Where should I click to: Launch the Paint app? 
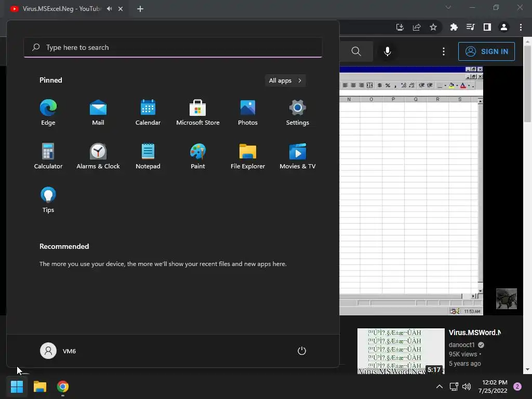[x=198, y=156]
